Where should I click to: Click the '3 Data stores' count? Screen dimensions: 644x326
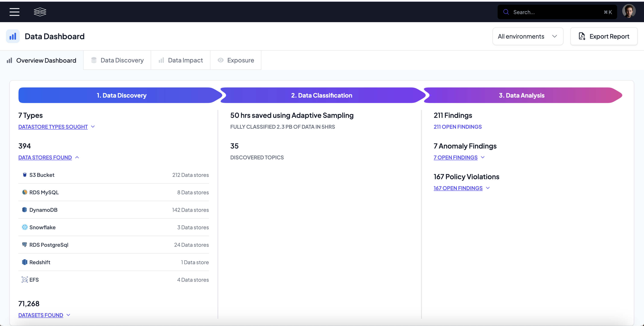pyautogui.click(x=193, y=227)
